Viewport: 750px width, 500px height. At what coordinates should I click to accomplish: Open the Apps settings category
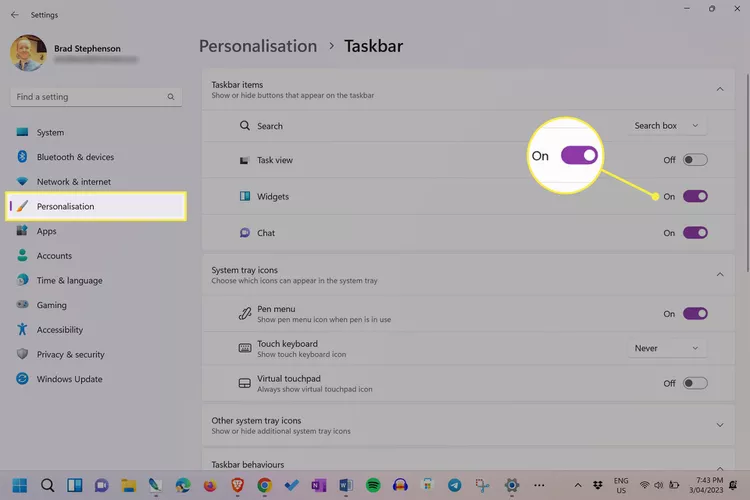(x=96, y=231)
